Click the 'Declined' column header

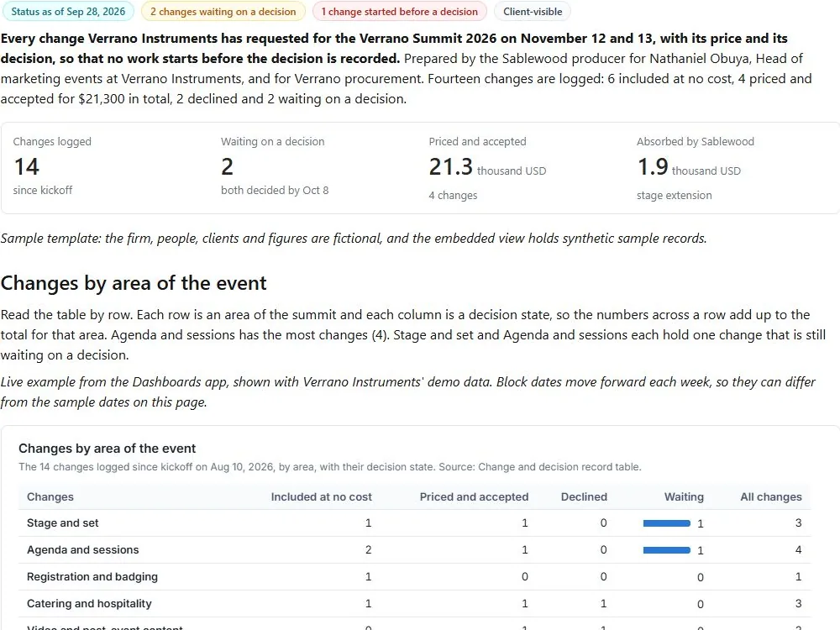coord(584,496)
